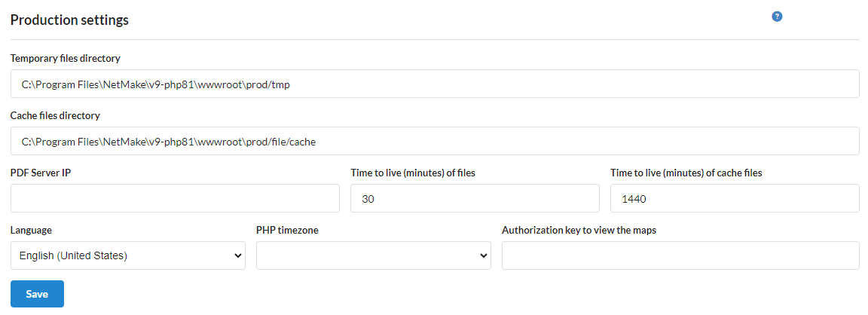Image resolution: width=868 pixels, height=315 pixels.
Task: Expand the PHP timezone dropdown
Action: (373, 256)
